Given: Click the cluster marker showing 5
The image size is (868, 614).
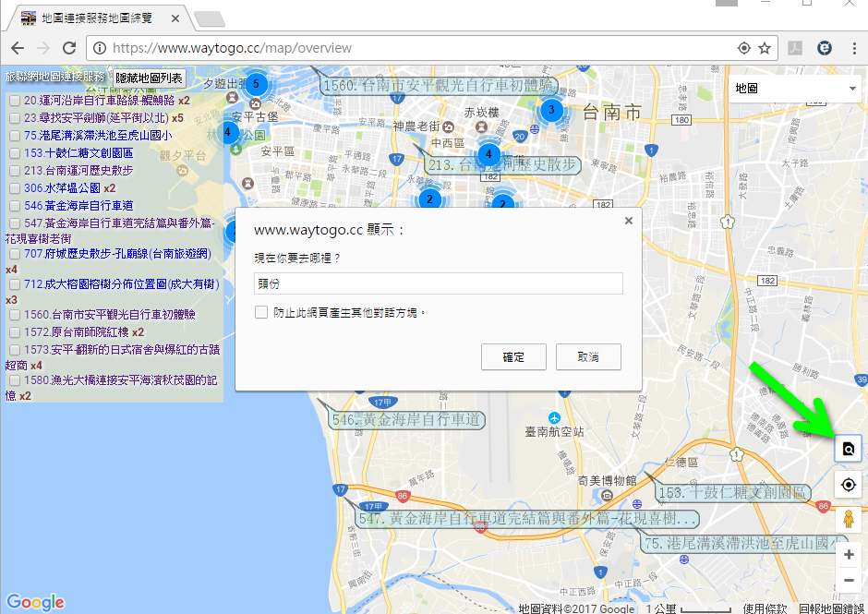Looking at the screenshot, I should pyautogui.click(x=256, y=84).
